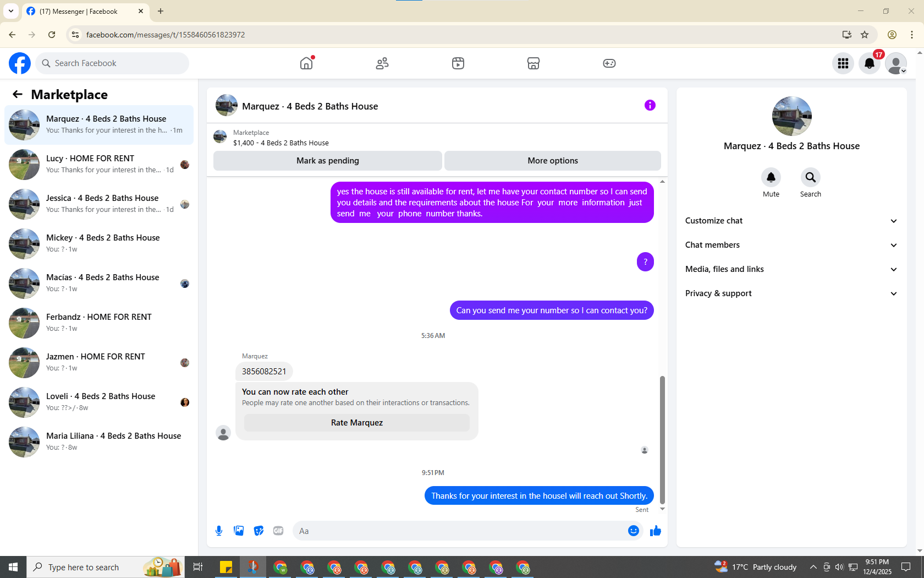Viewport: 924px width, 578px height.
Task: Open Gaming controller icon
Action: [x=609, y=63]
